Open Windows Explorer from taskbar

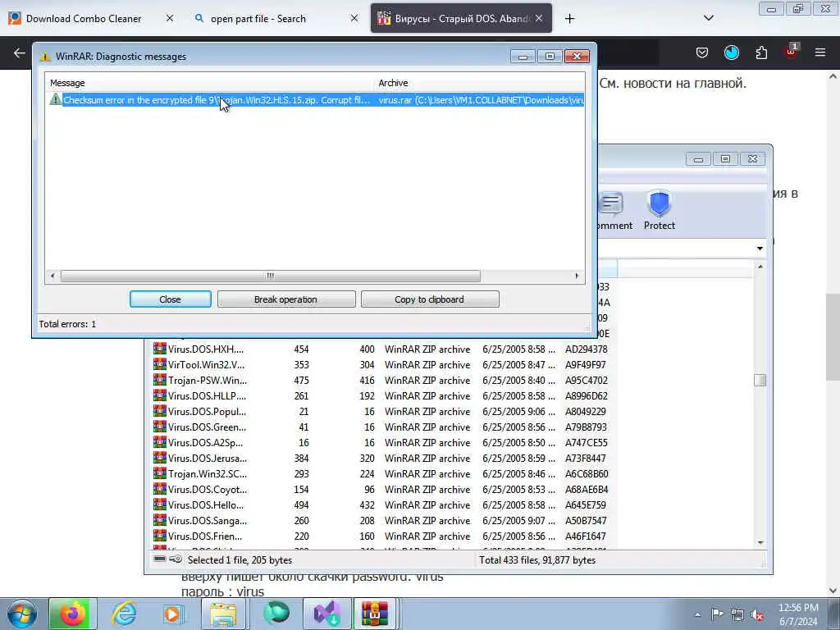pyautogui.click(x=223, y=614)
